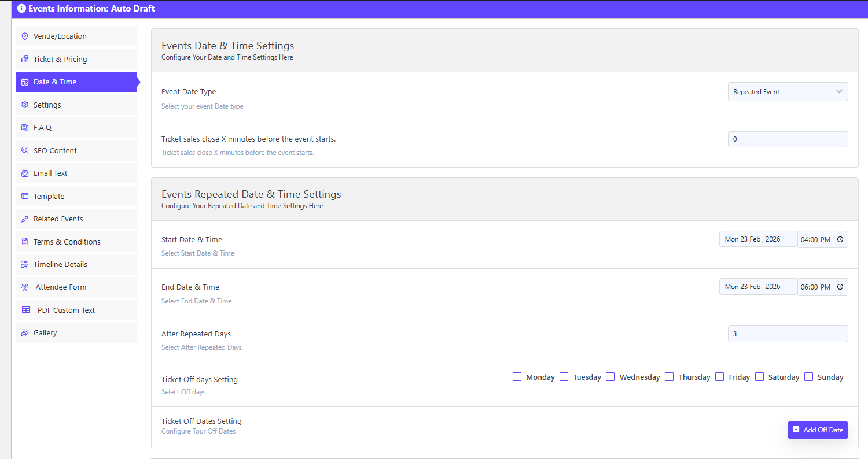Click the Add Off Date button
This screenshot has width=868, height=459.
click(x=818, y=430)
